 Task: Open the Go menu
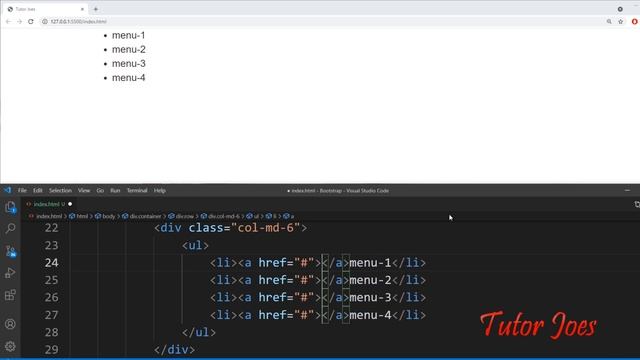[100, 190]
